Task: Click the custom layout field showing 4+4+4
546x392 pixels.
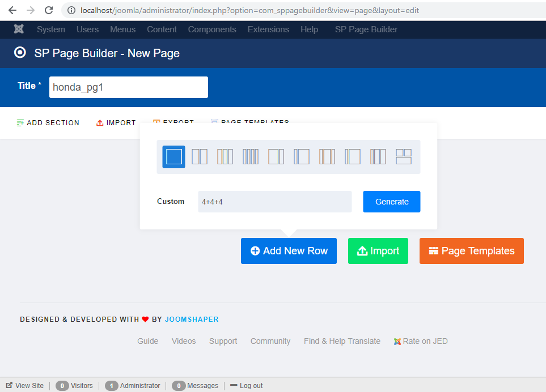Action: click(x=274, y=202)
